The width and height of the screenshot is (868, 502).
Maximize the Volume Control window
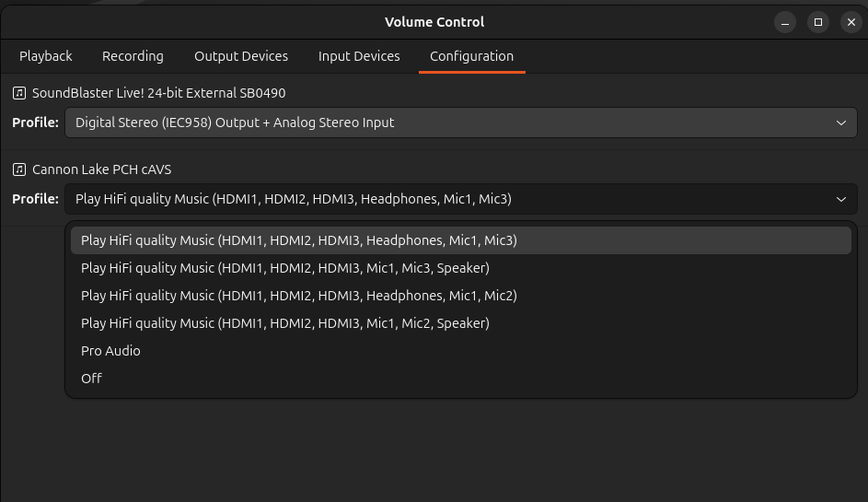tap(817, 22)
